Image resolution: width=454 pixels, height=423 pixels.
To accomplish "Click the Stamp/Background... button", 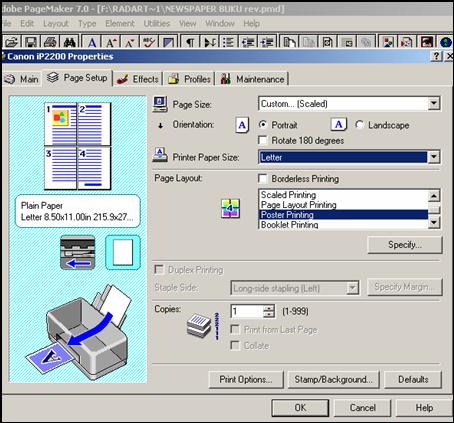I will point(333,379).
